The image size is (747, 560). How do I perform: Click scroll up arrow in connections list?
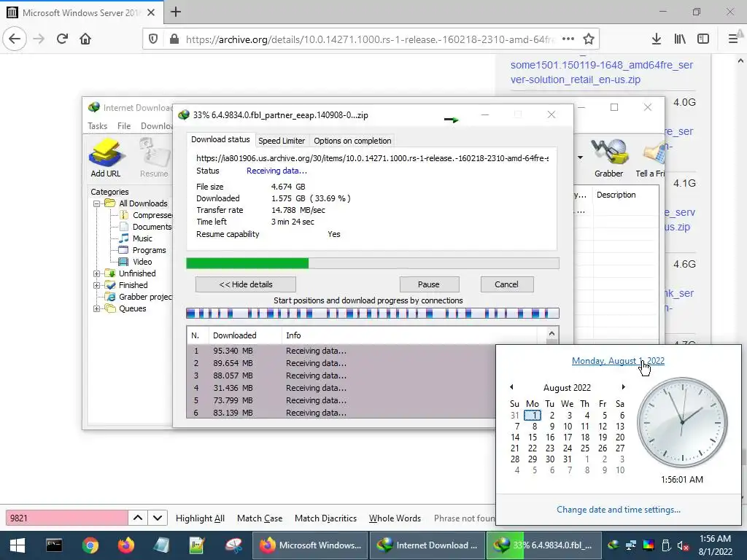551,334
